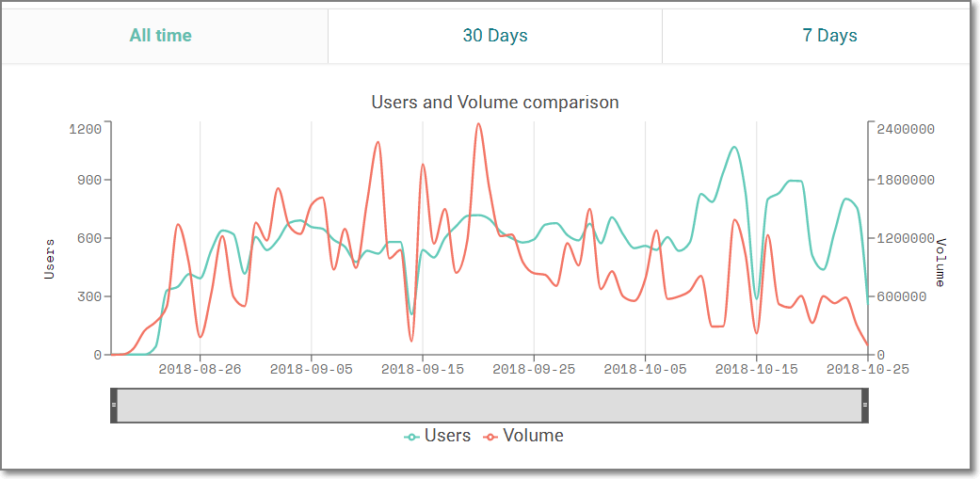980x479 pixels.
Task: Click the vertical Volume axis title on right
Action: (x=940, y=261)
